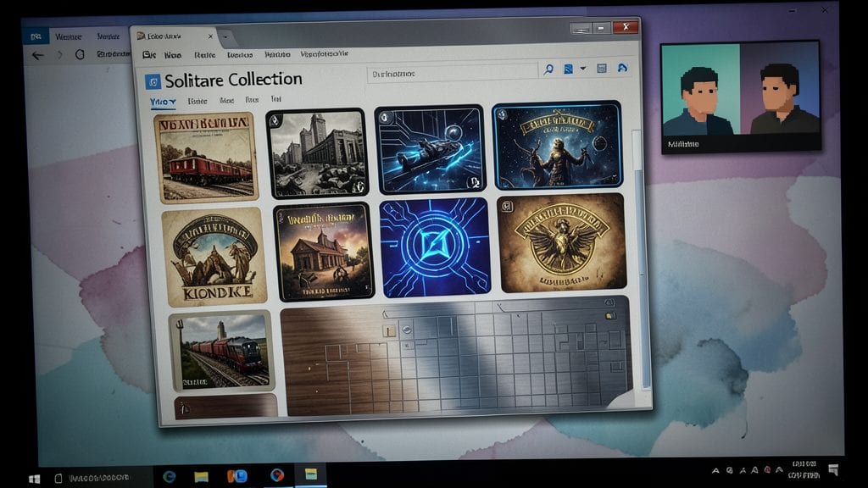Switch to the active yellow taskbar app

click(310, 474)
